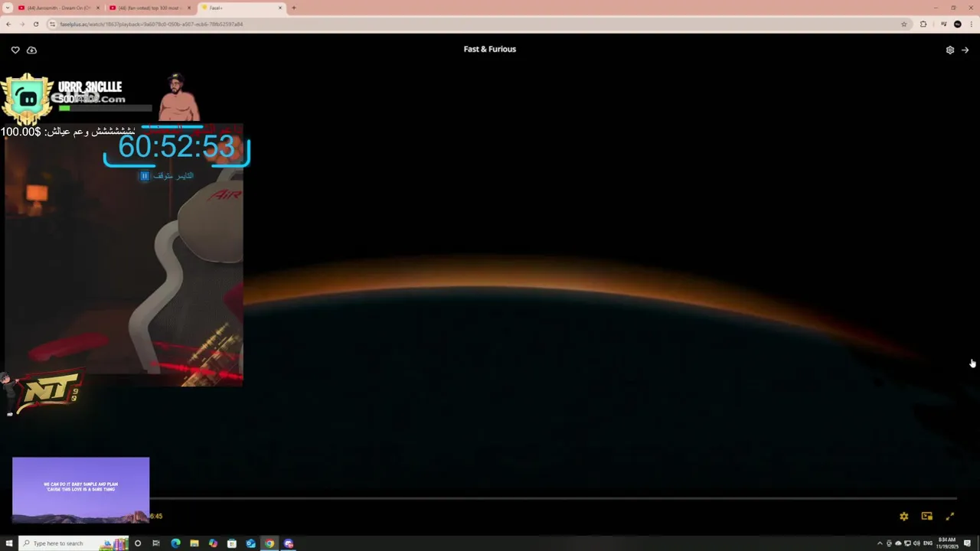Image resolution: width=980 pixels, height=551 pixels.
Task: Click the Chrome icon on the taskbar
Action: pos(269,543)
